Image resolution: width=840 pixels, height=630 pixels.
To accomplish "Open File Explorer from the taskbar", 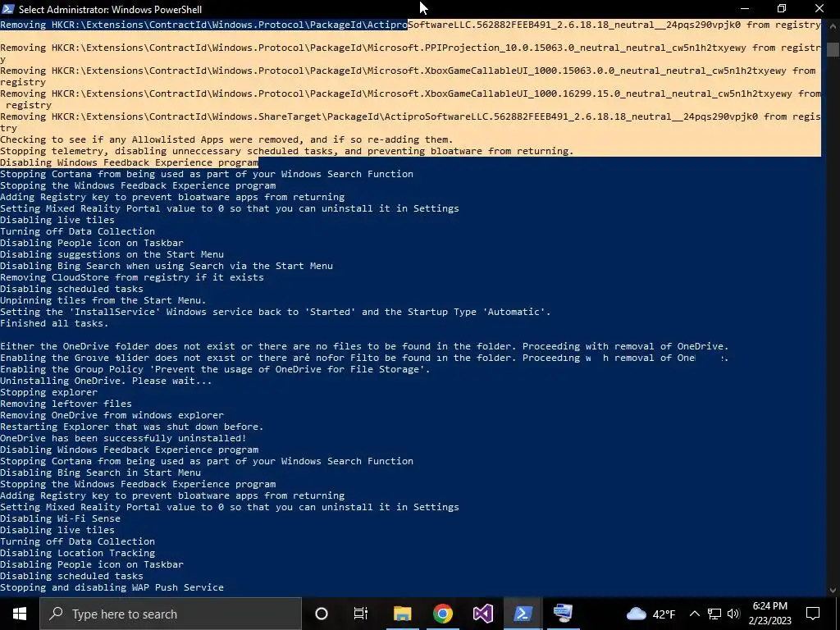I will (402, 614).
